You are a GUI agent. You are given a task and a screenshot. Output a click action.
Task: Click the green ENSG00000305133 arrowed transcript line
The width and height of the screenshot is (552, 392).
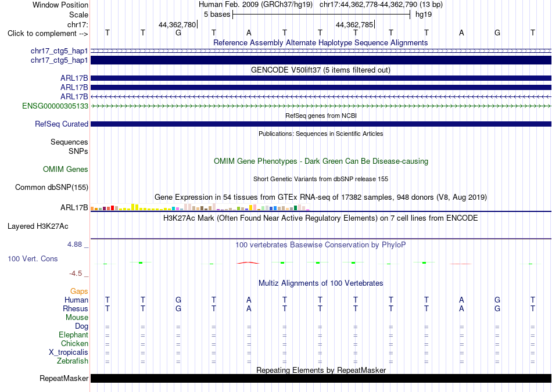pyautogui.click(x=321, y=106)
